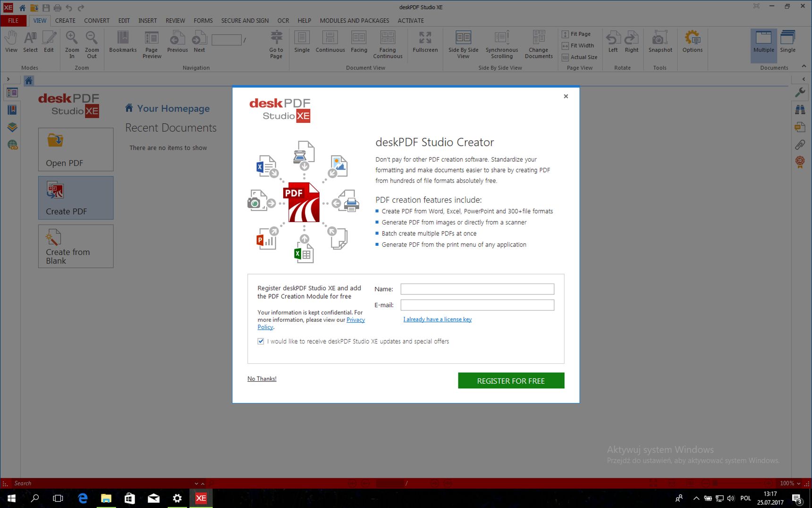Open the attachments paperclip sidebar icon
The image size is (812, 508).
(x=800, y=145)
